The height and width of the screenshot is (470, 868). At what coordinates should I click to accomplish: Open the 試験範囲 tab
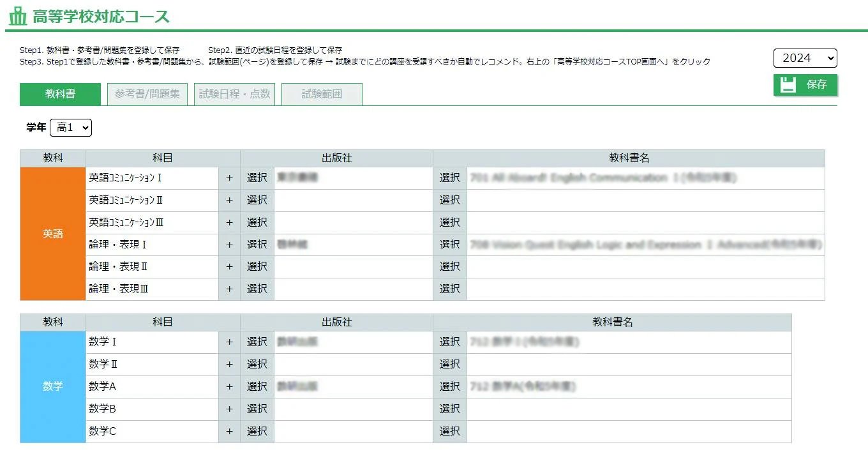(322, 94)
